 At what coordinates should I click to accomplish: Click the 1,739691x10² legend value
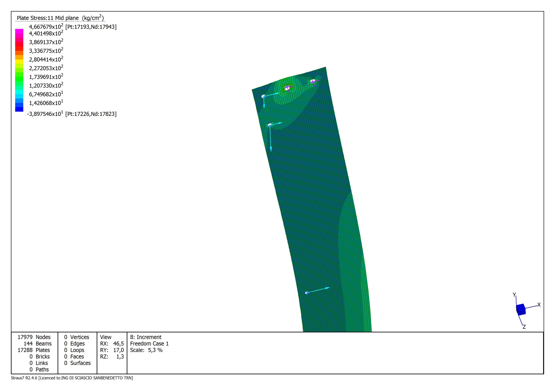(46, 77)
